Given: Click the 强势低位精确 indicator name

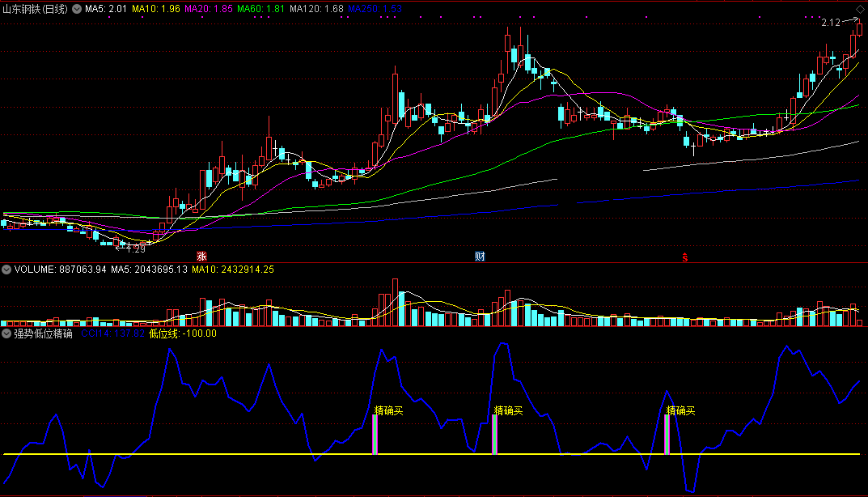Looking at the screenshot, I should [43, 333].
